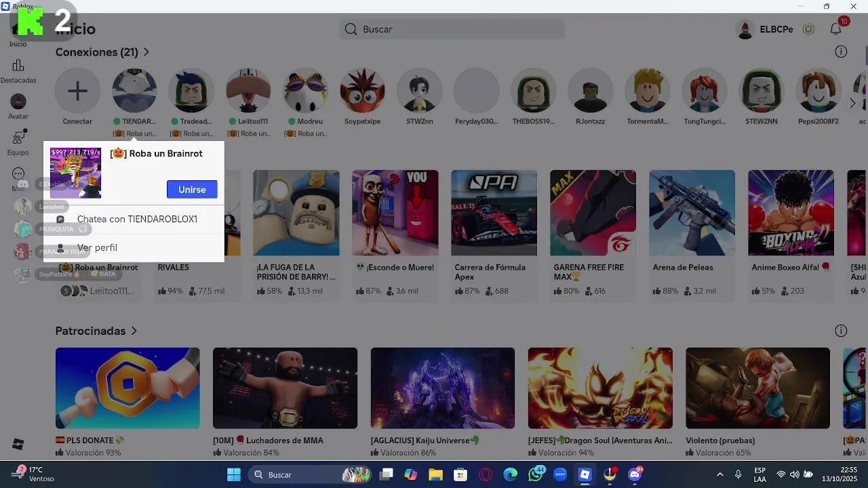Open the Destacadas charts sidebar icon

(18, 66)
